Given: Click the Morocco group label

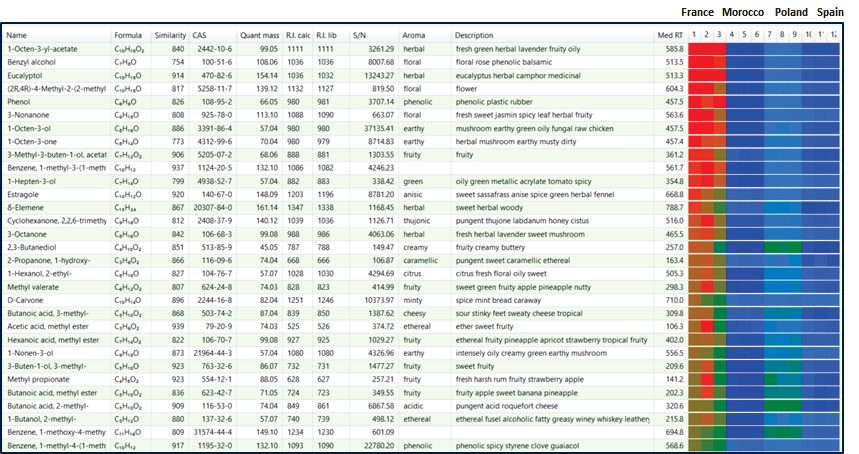Looking at the screenshot, I should [742, 12].
